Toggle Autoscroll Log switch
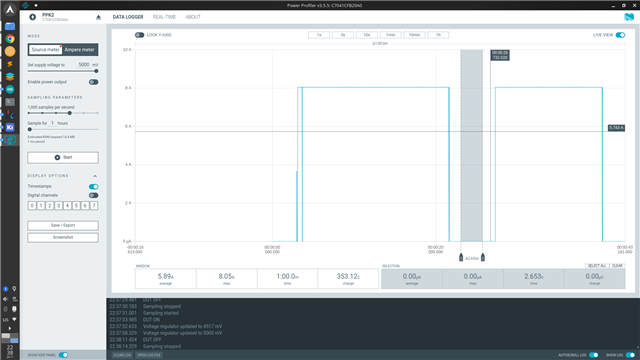 click(x=594, y=355)
